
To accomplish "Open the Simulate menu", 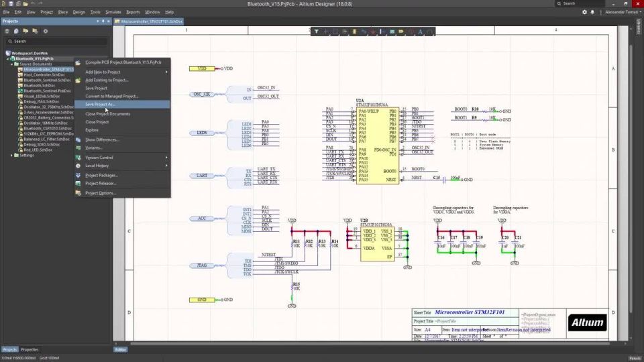I will 113,12.
